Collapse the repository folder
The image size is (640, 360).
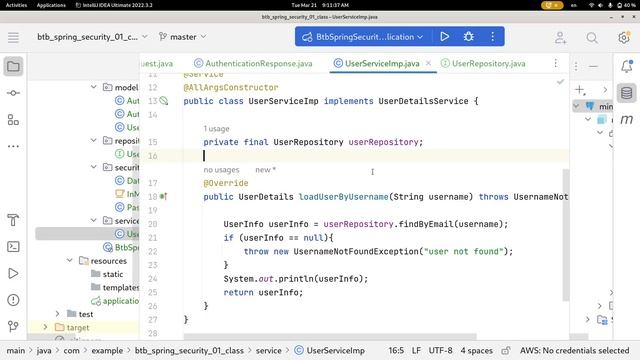click(x=93, y=140)
